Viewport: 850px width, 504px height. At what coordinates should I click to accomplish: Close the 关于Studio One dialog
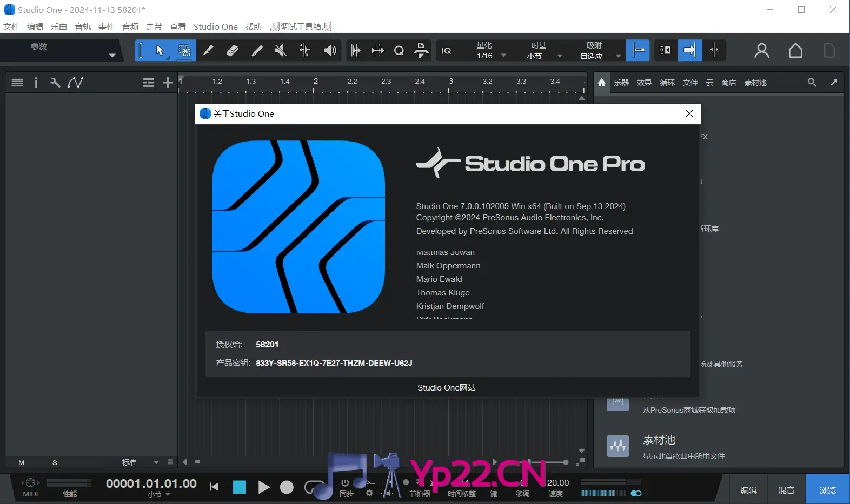(x=689, y=113)
